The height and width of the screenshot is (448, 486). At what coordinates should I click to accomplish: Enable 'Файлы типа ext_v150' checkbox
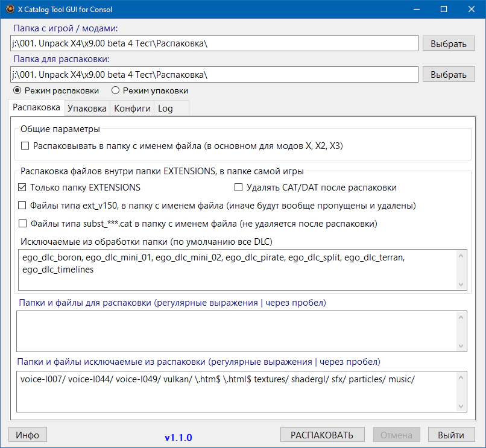[23, 206]
